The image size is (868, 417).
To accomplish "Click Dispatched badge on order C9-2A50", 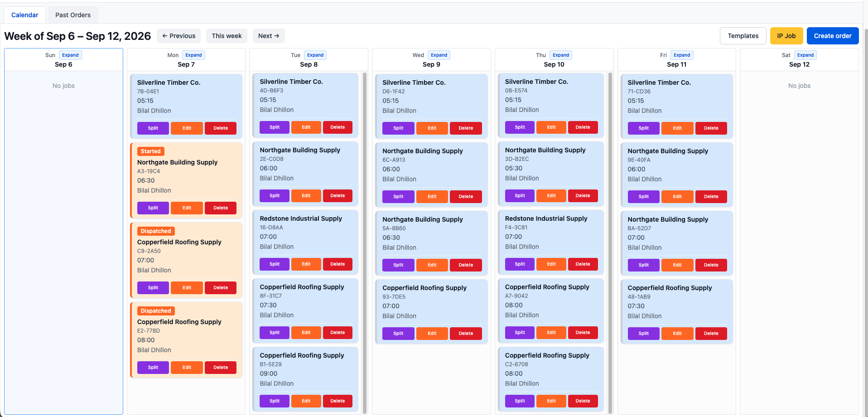I will click(156, 231).
